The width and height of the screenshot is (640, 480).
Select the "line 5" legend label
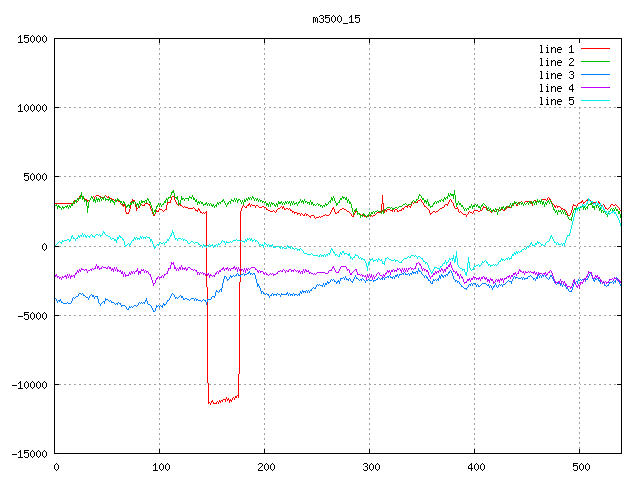pos(557,101)
